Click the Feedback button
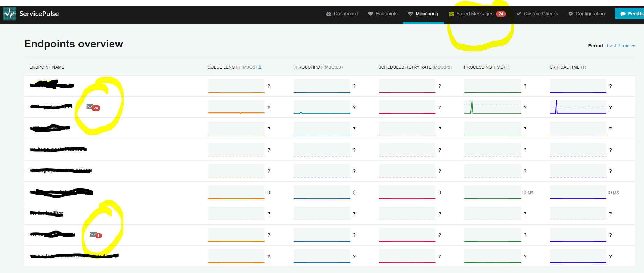Screen dimensions: 644x273 coord(630,14)
